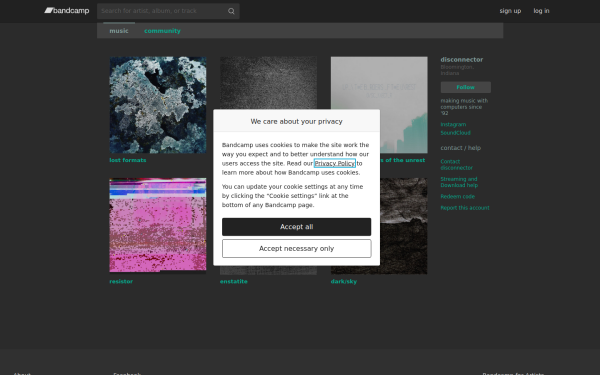600x375 pixels.
Task: Open the lost formats album cover
Action: tap(158, 105)
